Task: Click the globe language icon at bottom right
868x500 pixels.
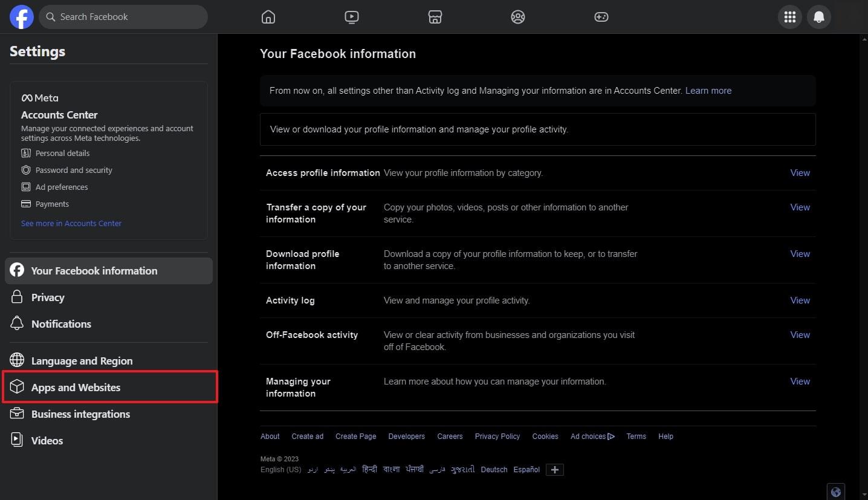Action: tap(836, 492)
